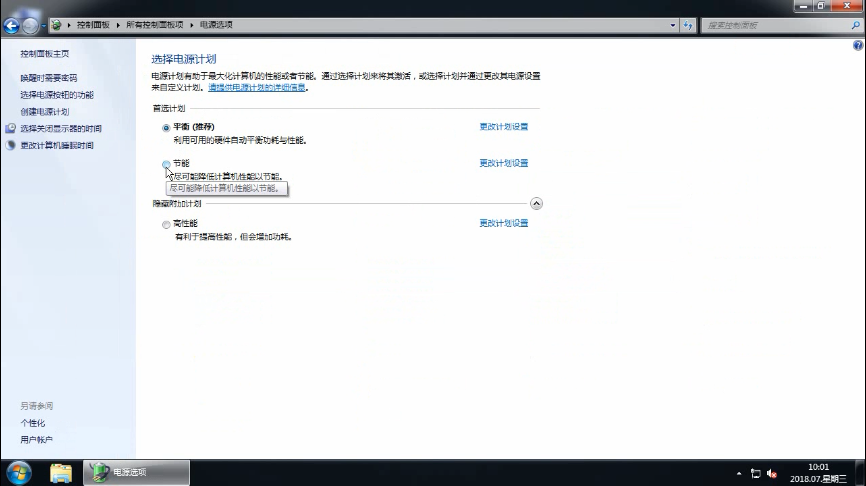Minimize the power options window
866x486 pixels.
click(x=803, y=6)
